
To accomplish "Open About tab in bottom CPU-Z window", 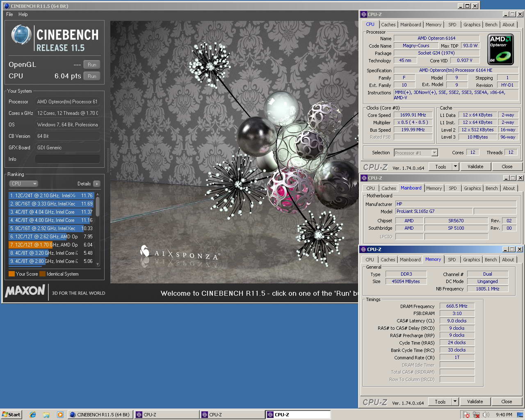I will [x=508, y=260].
